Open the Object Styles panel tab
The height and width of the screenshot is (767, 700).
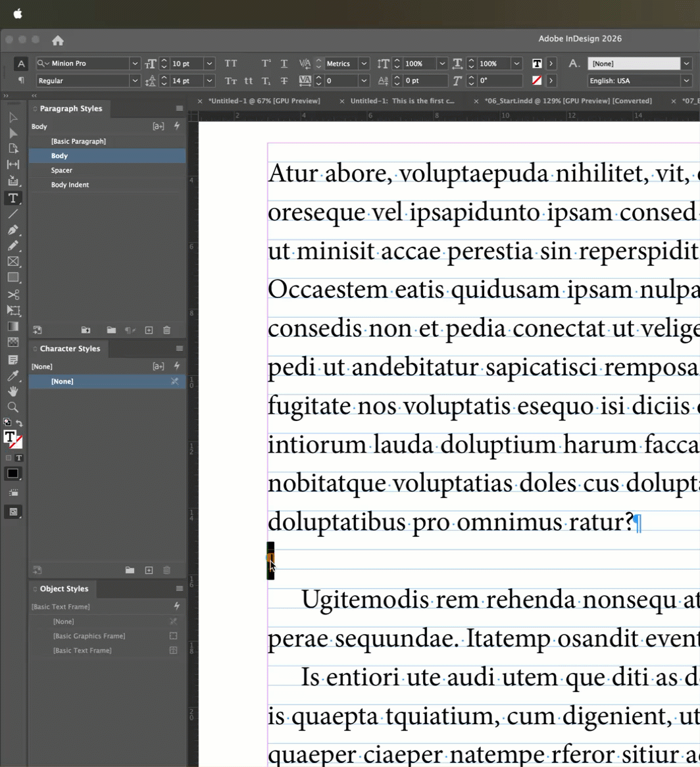(64, 589)
